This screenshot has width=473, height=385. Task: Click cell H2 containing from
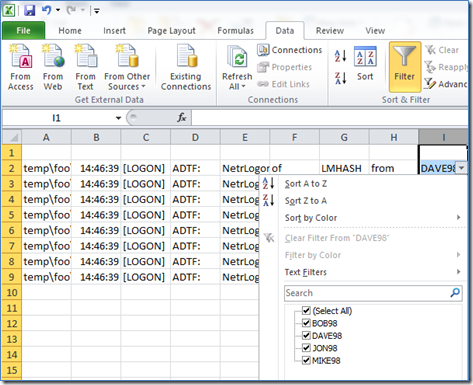tap(394, 168)
